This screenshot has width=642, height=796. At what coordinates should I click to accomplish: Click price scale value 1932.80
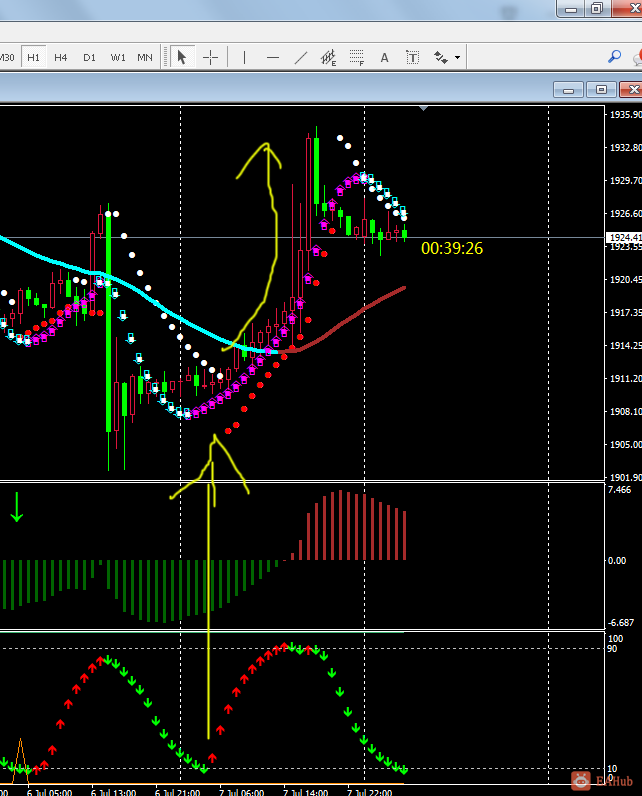click(625, 148)
